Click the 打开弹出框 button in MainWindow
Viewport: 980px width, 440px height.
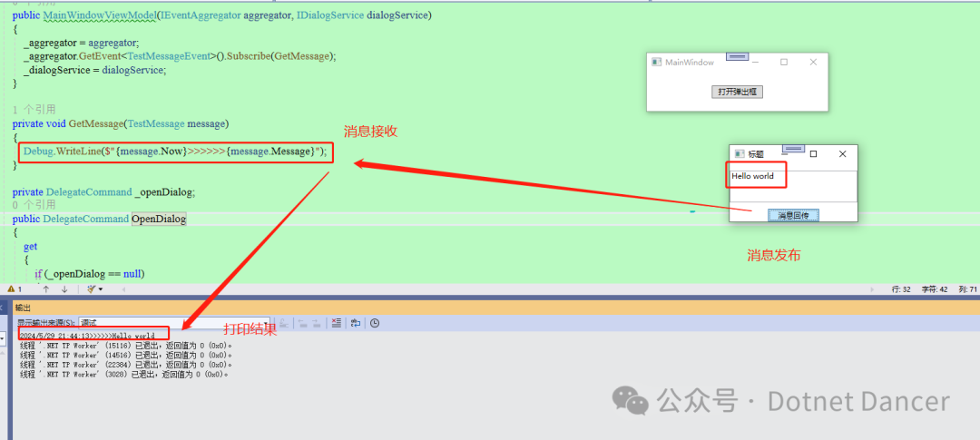738,92
